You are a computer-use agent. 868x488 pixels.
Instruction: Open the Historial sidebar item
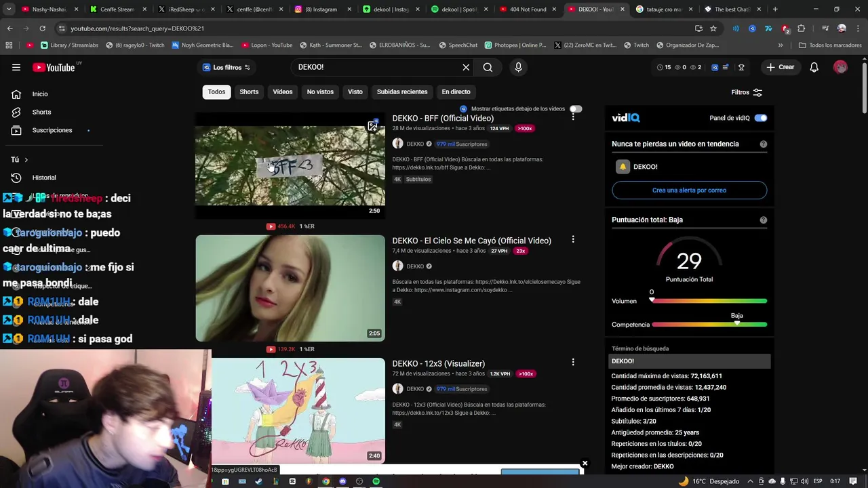coord(44,178)
